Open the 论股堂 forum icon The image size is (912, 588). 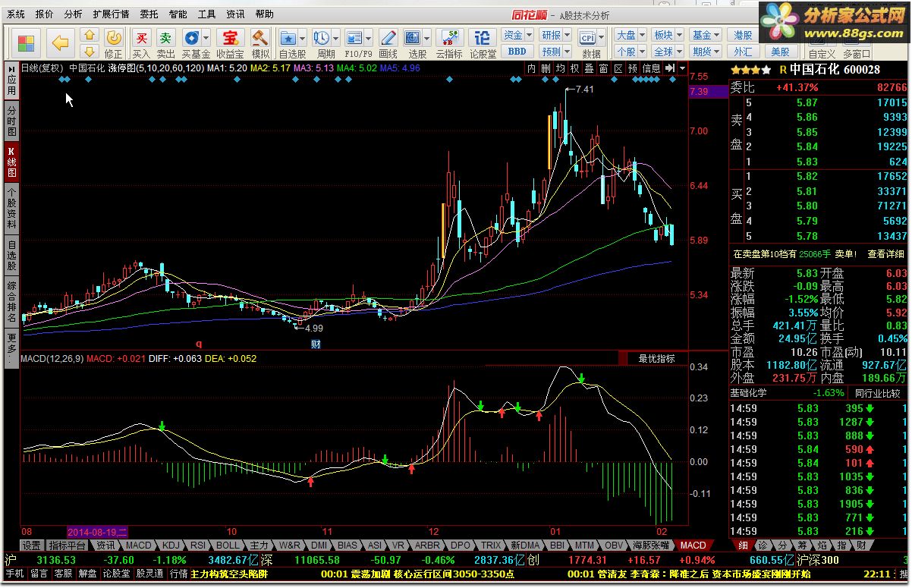point(483,43)
